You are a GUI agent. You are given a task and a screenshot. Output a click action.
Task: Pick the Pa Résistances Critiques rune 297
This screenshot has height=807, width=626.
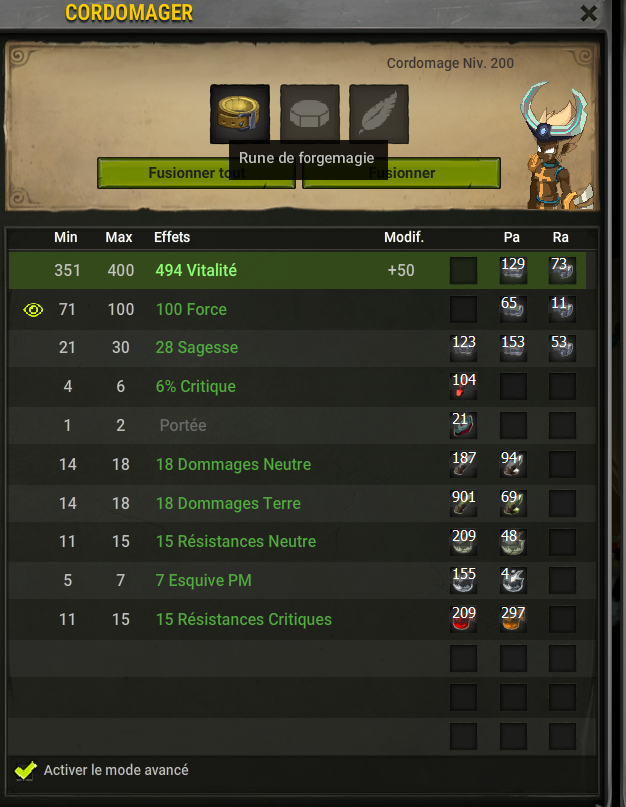click(513, 619)
